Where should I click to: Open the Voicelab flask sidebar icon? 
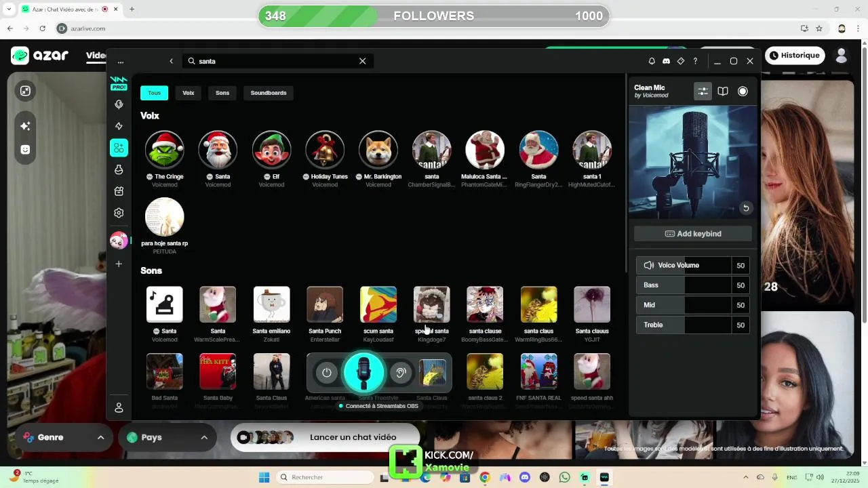click(x=119, y=169)
